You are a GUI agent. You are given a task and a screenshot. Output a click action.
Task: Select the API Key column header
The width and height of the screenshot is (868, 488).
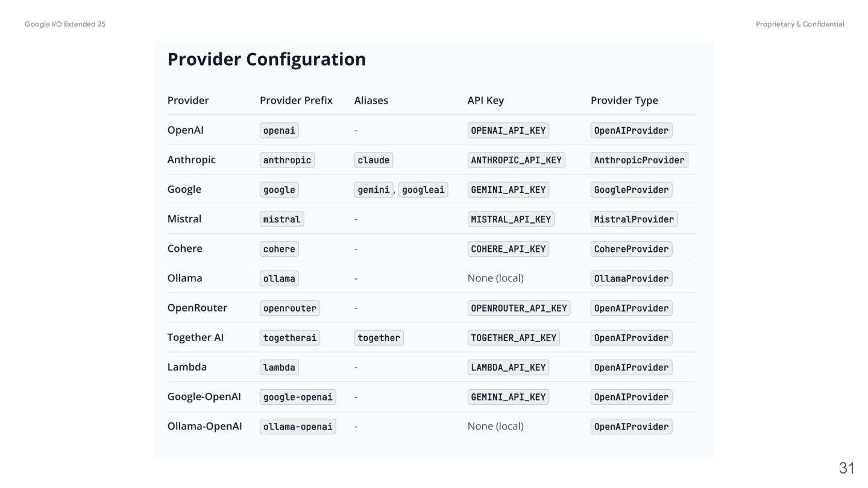tap(486, 100)
